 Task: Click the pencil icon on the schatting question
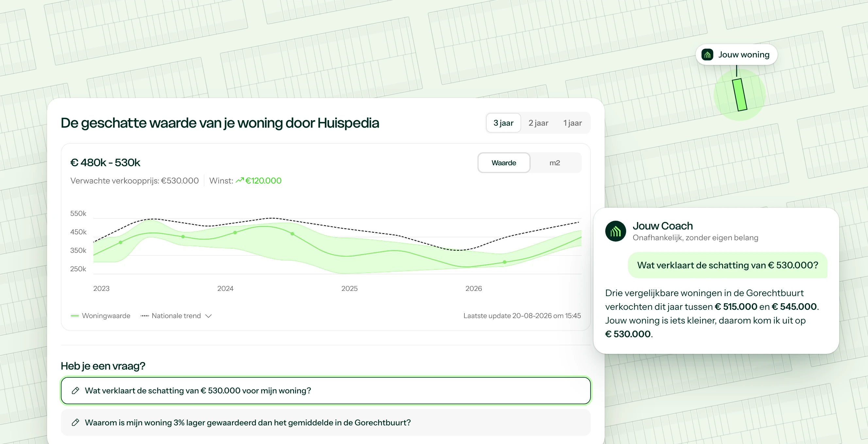[75, 390]
